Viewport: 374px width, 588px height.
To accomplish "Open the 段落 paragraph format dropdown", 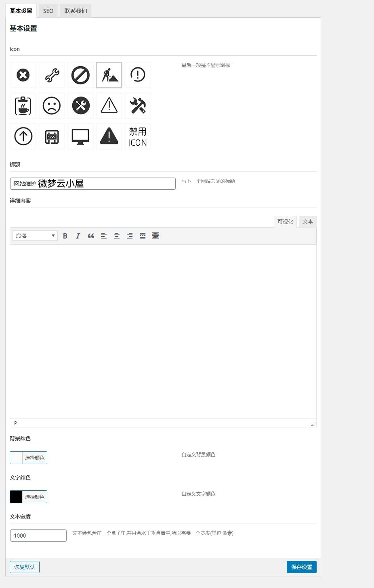I will [x=35, y=236].
